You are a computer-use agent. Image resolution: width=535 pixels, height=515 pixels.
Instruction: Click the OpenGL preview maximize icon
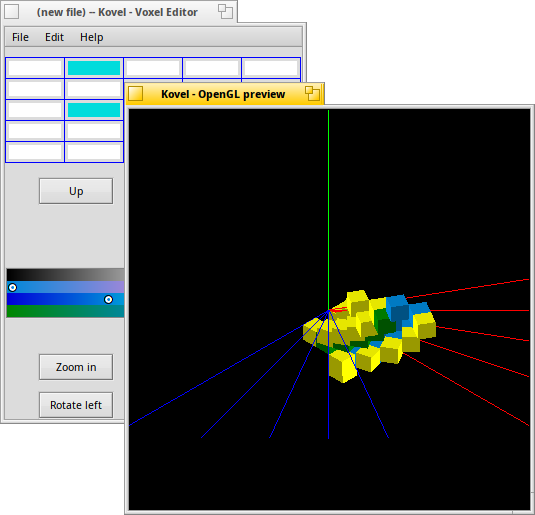point(313,94)
